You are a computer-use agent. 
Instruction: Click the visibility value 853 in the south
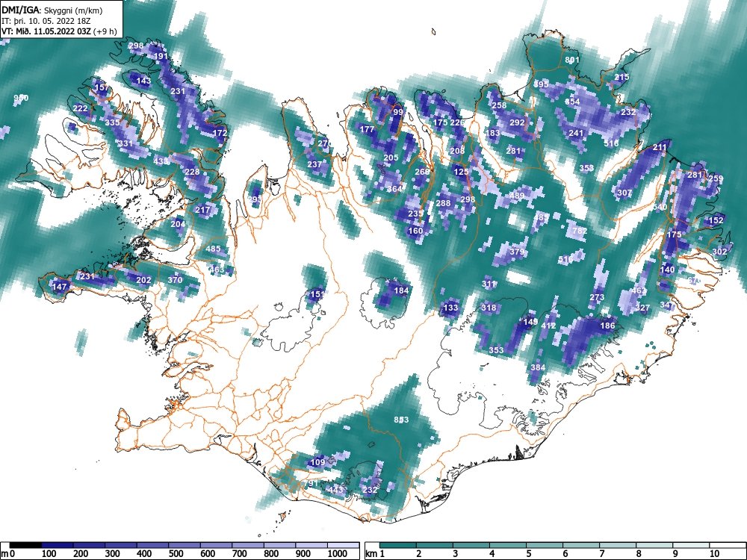tap(401, 420)
